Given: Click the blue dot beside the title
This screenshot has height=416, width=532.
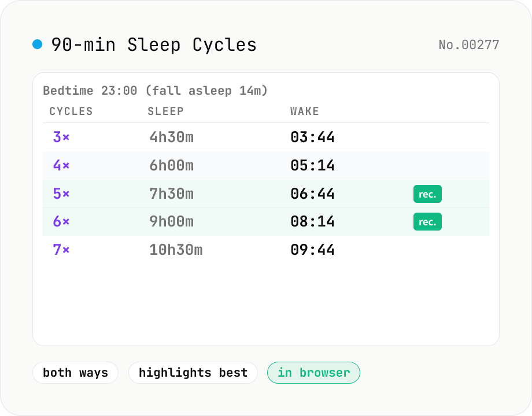Looking at the screenshot, I should click(38, 44).
